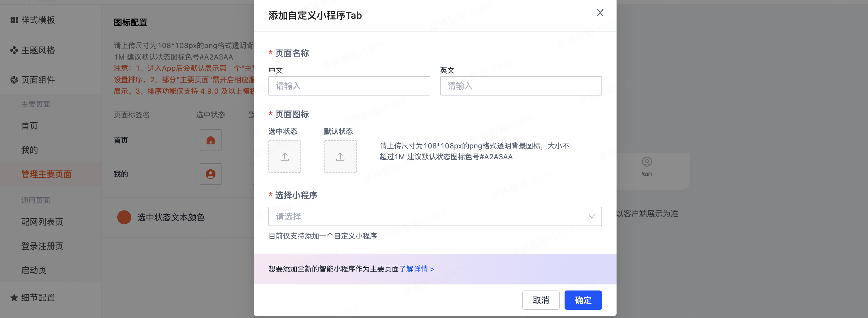Expand the 通用页面 section
Viewport: 868px width, 318px height.
click(35, 200)
